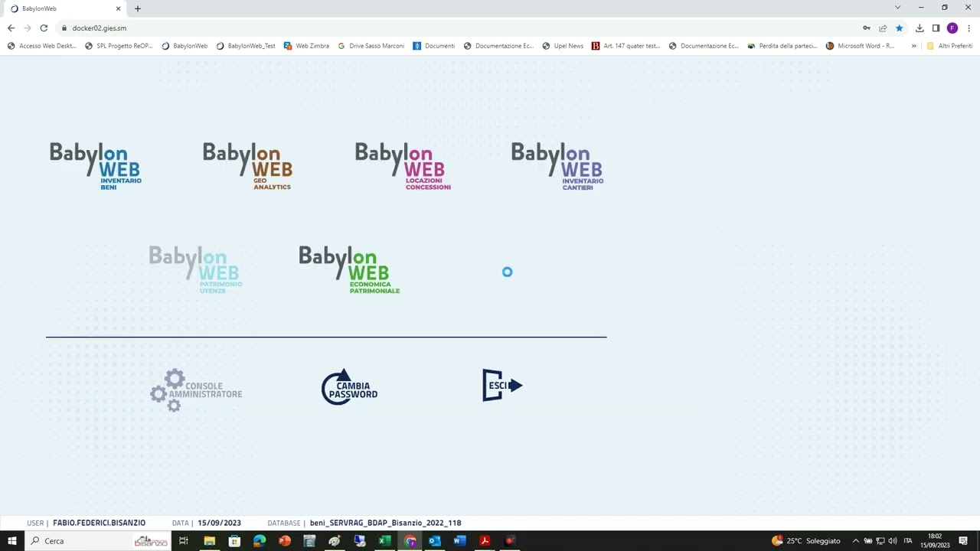The width and height of the screenshot is (980, 551).
Task: Open Art. 147 quater test bookmark
Action: click(626, 46)
